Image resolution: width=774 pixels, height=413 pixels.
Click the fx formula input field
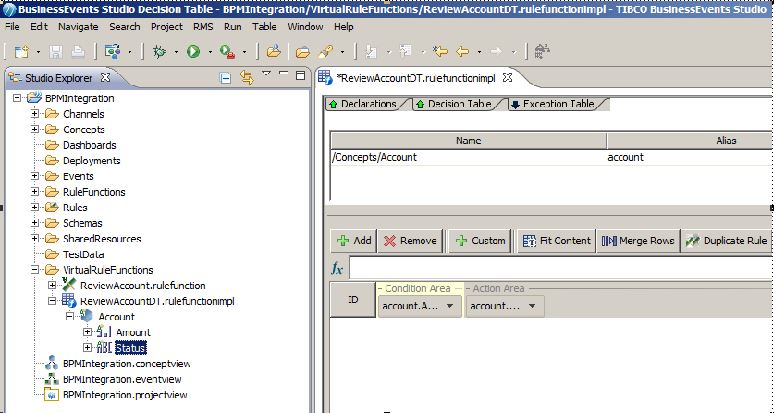[x=561, y=268]
